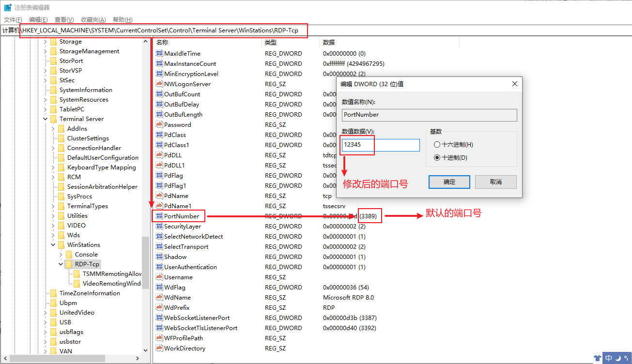Image resolution: width=632 pixels, height=364 pixels.
Task: Select the 十六进制(H) hexadecimal radio button
Action: [437, 144]
